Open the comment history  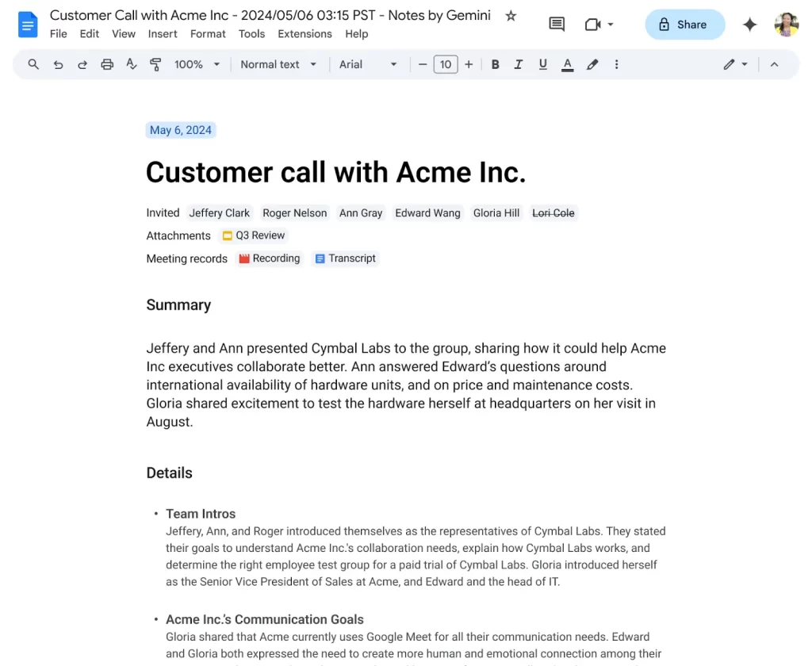pos(556,24)
